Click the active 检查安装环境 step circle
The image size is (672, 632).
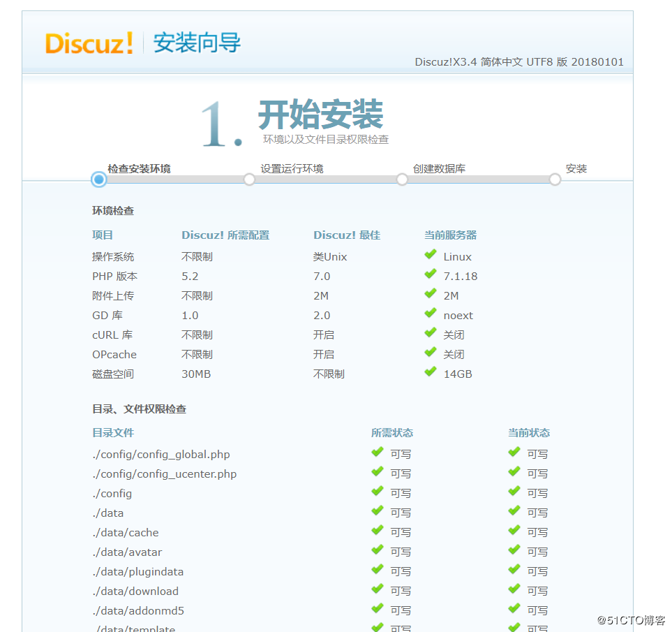pyautogui.click(x=99, y=179)
